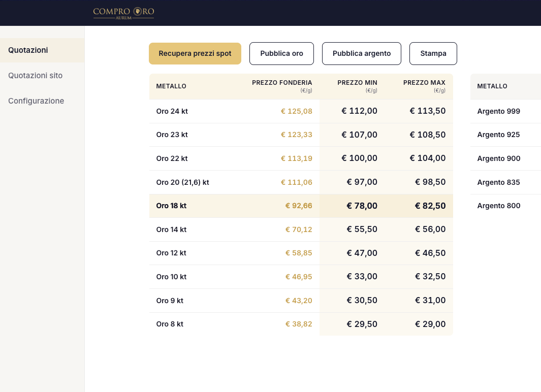Edit Oro 8 kt maximum price field
Screen dimensions: 541x392
(x=430, y=324)
